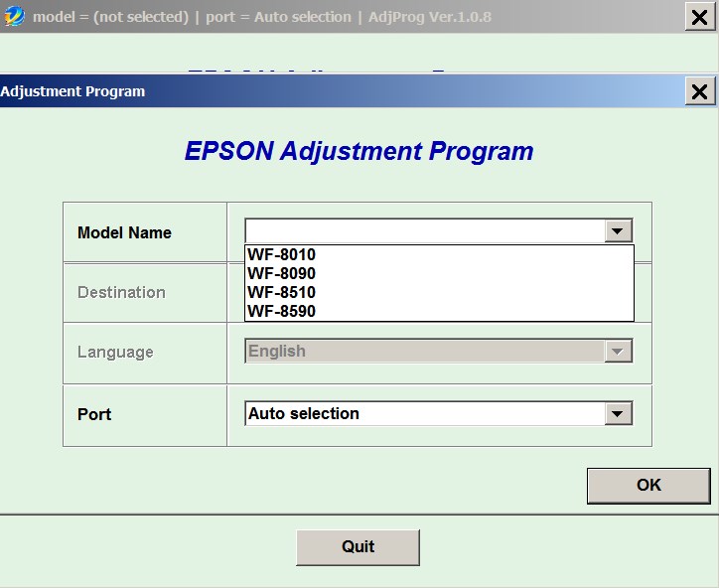Click the AdjProg app icon in title bar
This screenshot has width=719, height=588.
[x=14, y=17]
